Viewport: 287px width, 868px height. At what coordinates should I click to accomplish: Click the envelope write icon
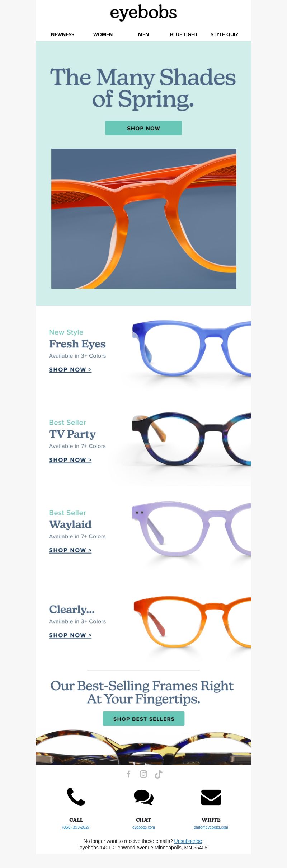pyautogui.click(x=211, y=797)
